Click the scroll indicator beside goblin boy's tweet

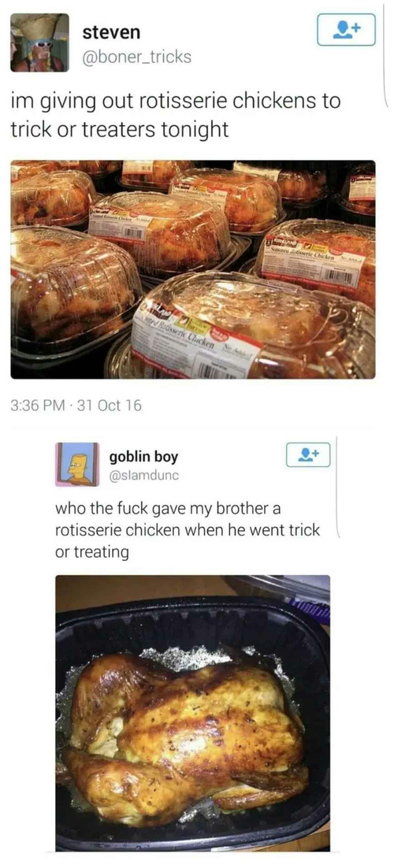click(337, 487)
